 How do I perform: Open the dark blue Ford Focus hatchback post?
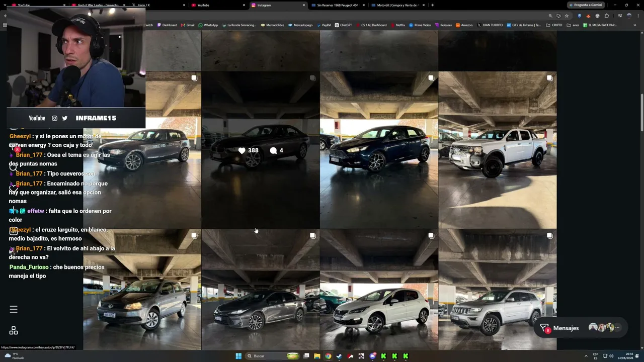pyautogui.click(x=379, y=150)
